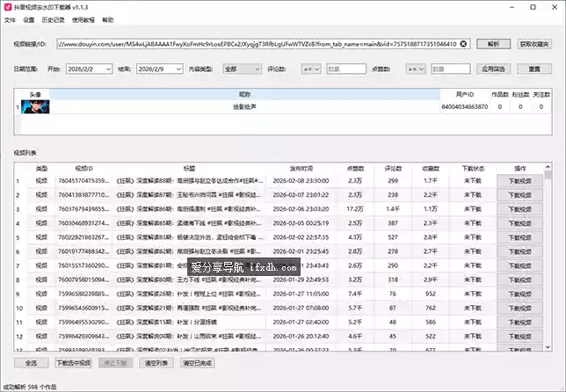Click the 重置 button
Viewport: 566px width, 392px height.
point(534,68)
